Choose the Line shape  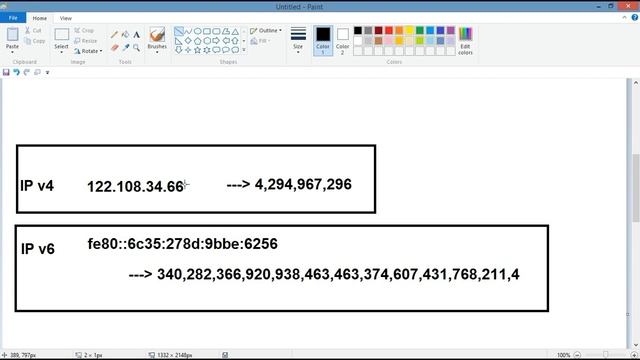179,31
